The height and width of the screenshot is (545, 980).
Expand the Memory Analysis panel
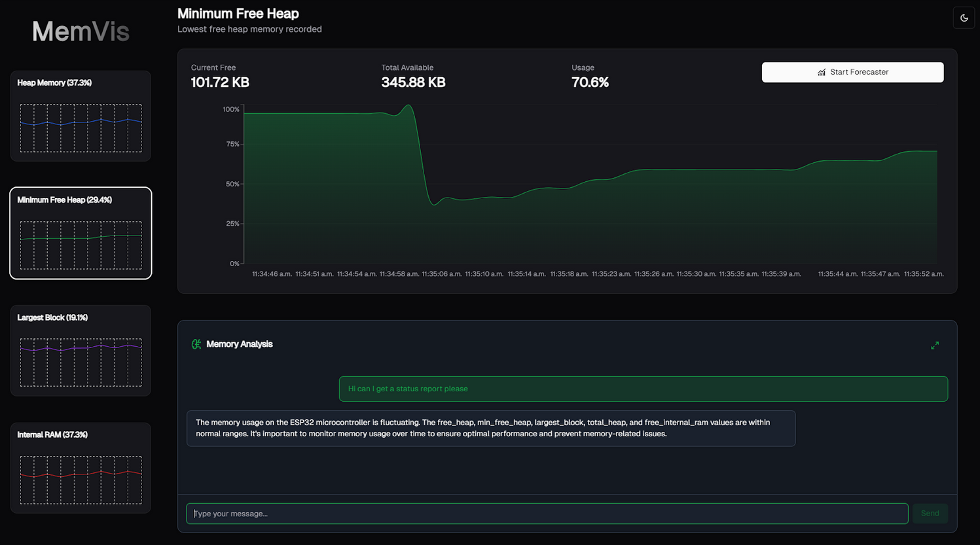coord(935,345)
